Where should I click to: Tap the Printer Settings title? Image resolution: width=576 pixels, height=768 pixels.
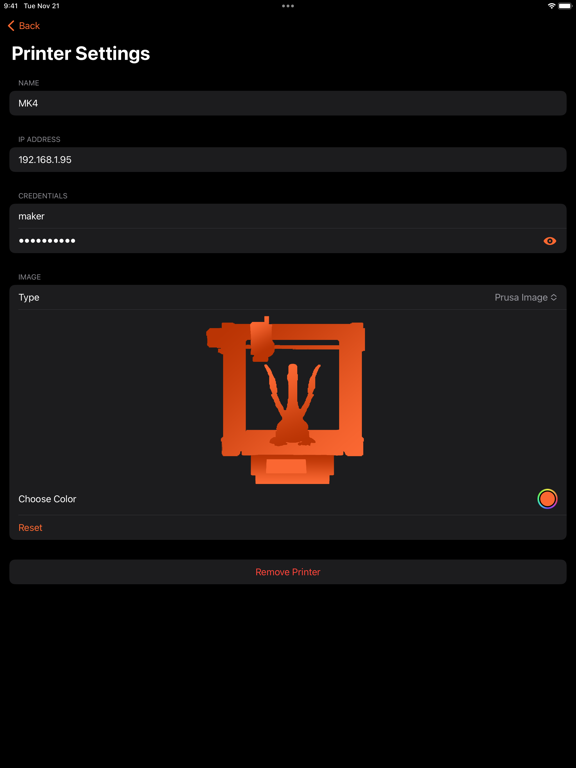click(81, 53)
